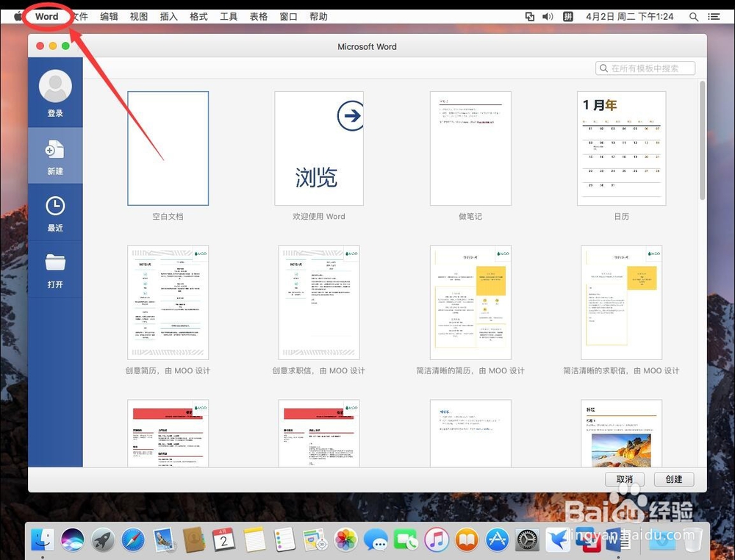Click the template gallery vertical scrollbar

[x=702, y=140]
